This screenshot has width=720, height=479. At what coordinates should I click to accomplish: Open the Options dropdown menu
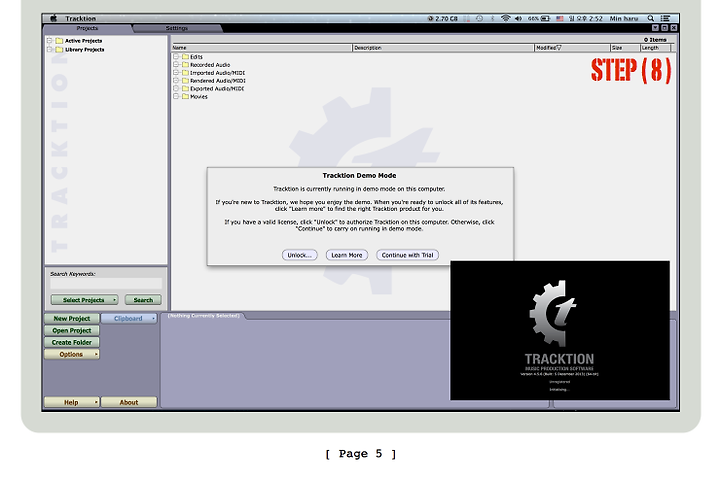click(x=72, y=354)
